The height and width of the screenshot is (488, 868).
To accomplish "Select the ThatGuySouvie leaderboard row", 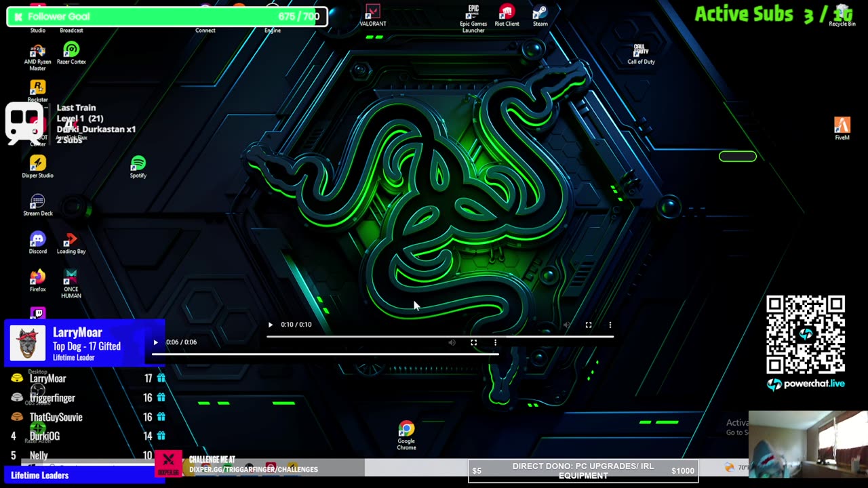I will (87, 417).
